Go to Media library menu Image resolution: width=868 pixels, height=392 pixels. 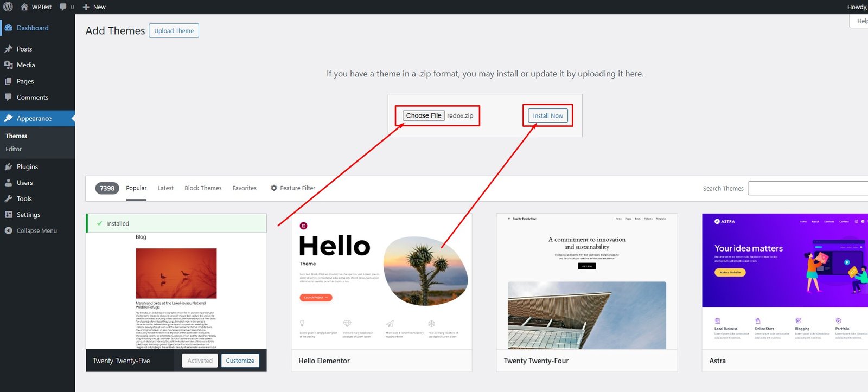tap(37, 65)
